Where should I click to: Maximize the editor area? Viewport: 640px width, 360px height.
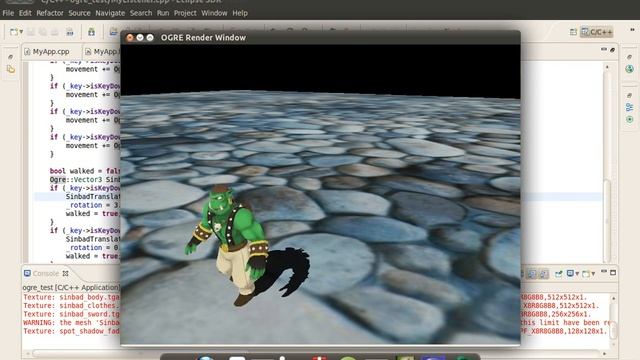[612, 49]
